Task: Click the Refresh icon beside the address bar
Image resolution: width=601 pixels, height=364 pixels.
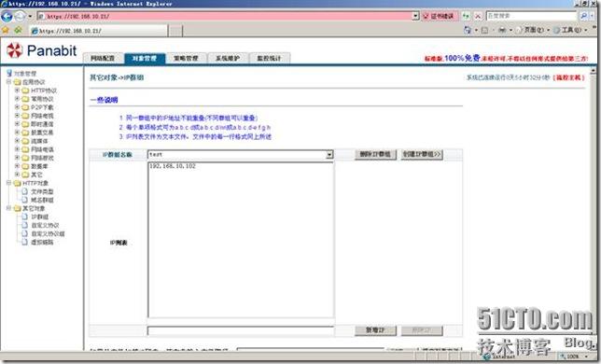Action: [x=466, y=16]
